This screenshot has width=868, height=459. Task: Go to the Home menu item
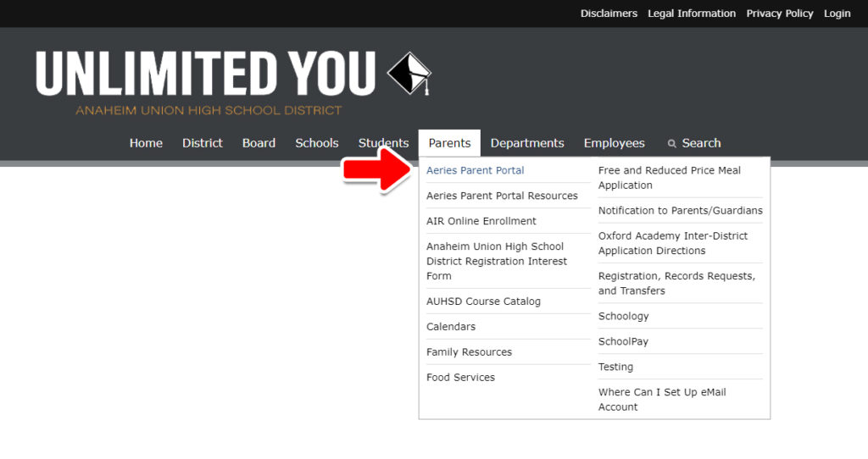point(146,143)
